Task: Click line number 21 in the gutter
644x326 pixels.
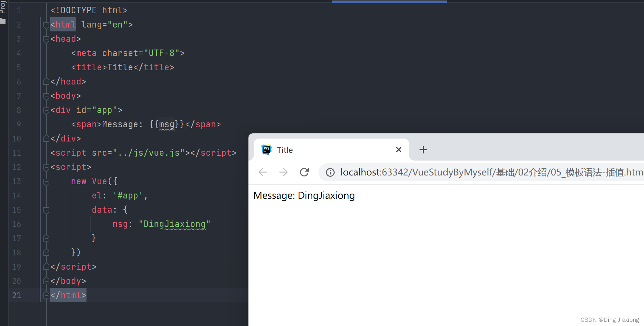Action: [17, 296]
